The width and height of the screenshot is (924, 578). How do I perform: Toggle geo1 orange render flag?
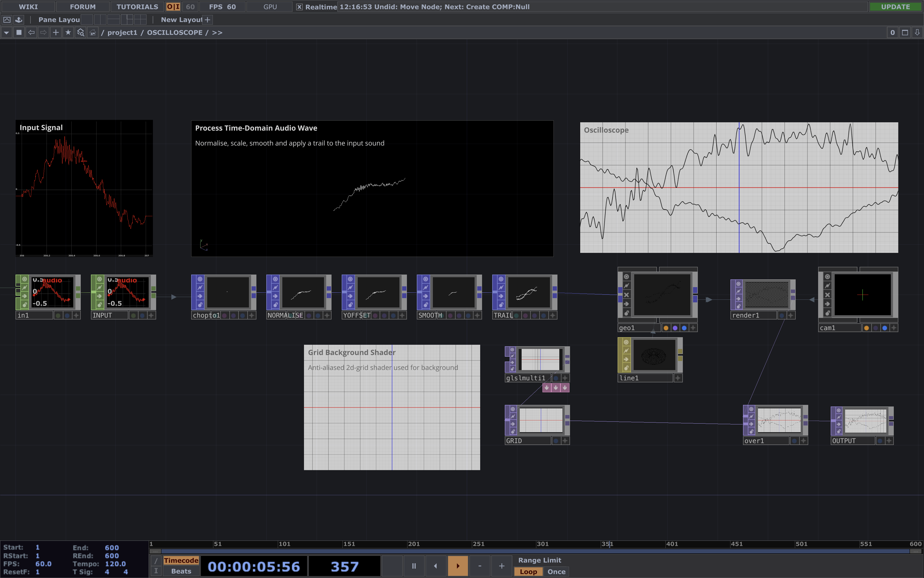point(666,328)
